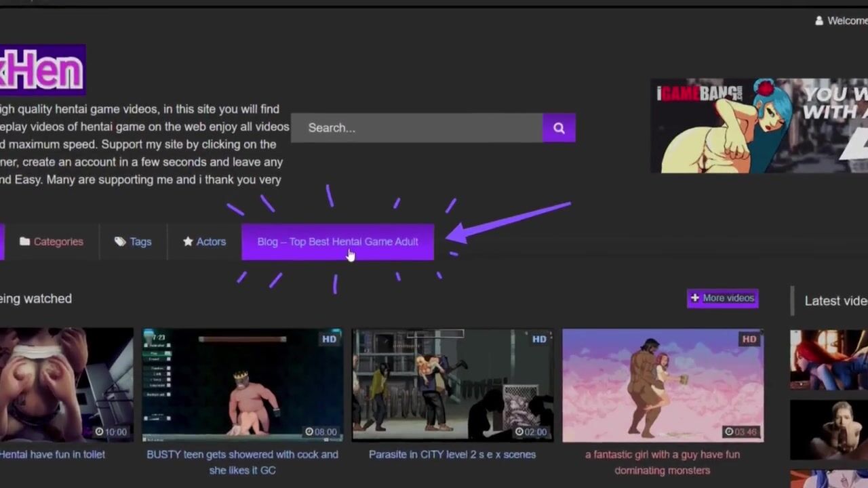This screenshot has width=868, height=488.
Task: Click the plus icon on More videos
Action: pos(694,298)
